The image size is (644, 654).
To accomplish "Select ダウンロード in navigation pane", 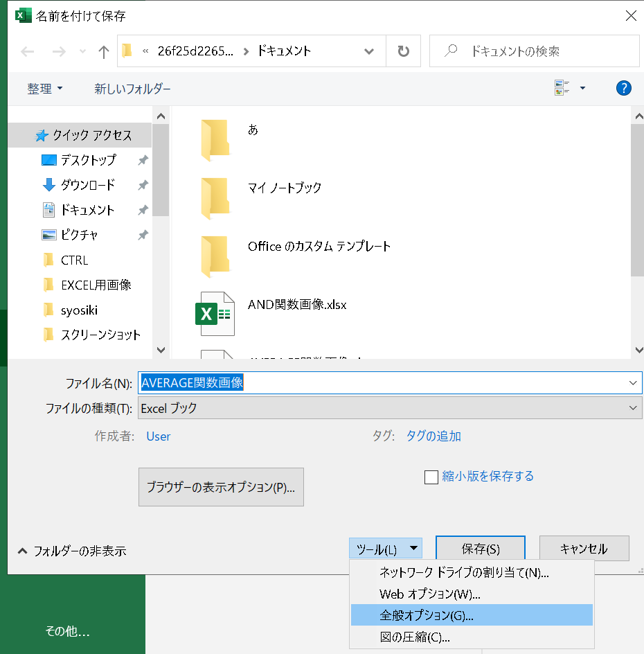I will point(78,185).
